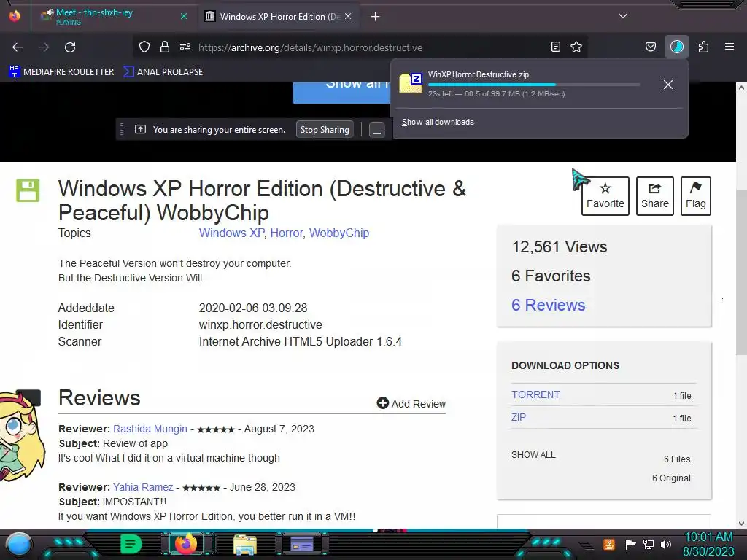This screenshot has height=560, width=747.
Task: Open the WobbyChip topic link
Action: pos(339,233)
